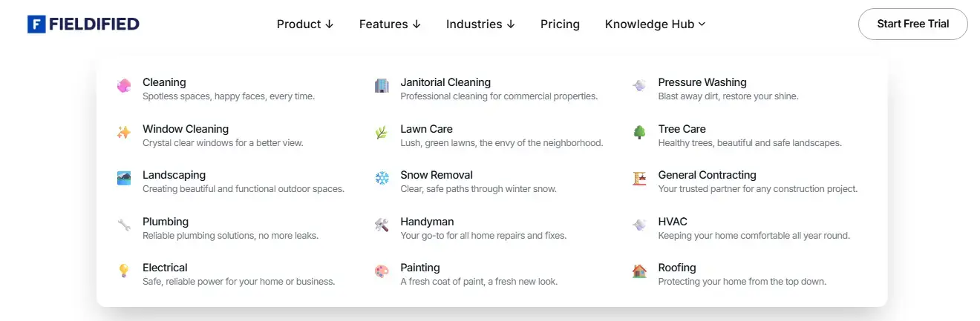Click the sparkles icon beside Window Cleaning
The width and height of the screenshot is (980, 321).
pos(124,133)
